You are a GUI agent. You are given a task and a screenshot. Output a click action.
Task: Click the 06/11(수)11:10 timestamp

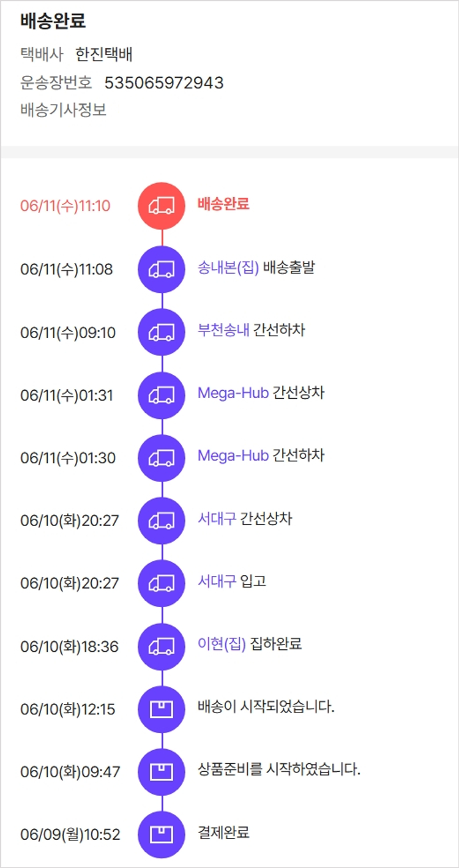coord(65,206)
